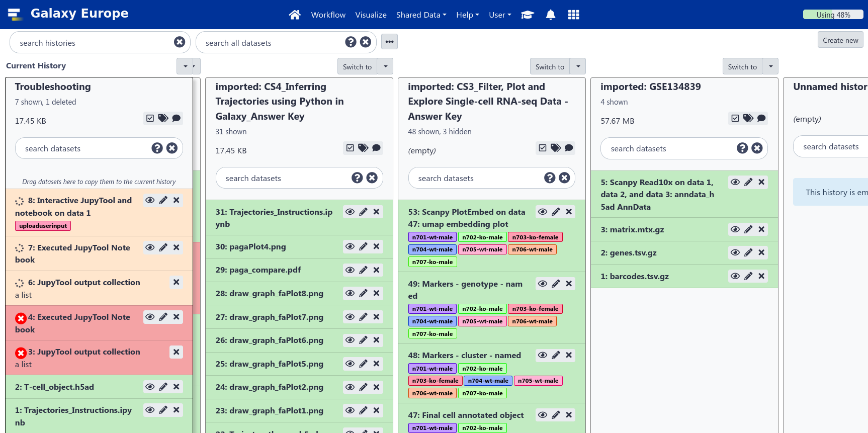Expand 24: draw_graph_faPlot2.png dataset
Viewport: 868px width, 433px height.
(270, 387)
